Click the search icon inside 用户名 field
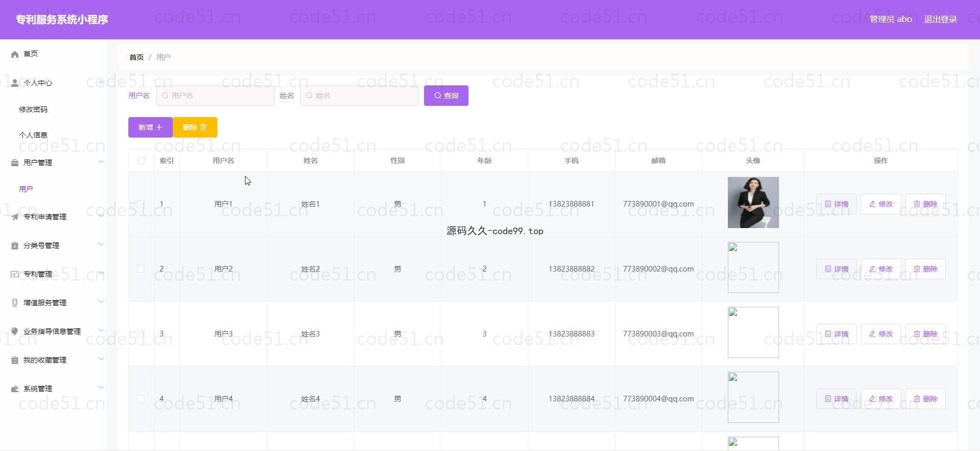 point(165,96)
